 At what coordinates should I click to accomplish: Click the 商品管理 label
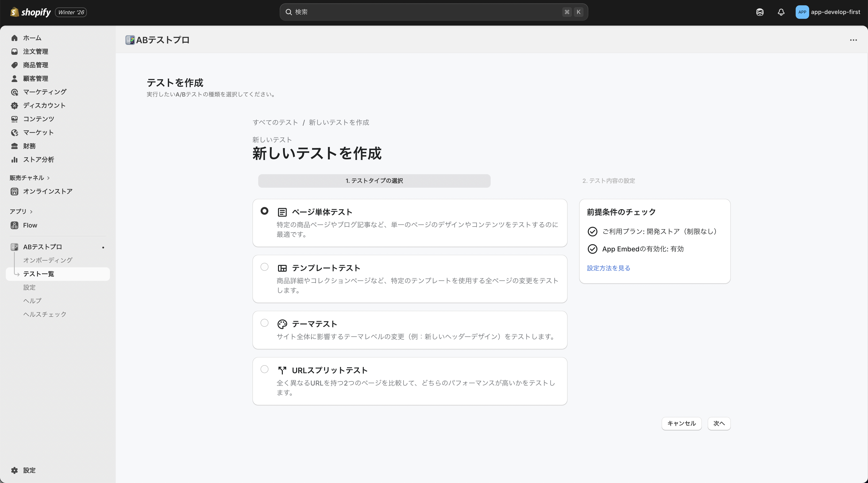tap(35, 65)
